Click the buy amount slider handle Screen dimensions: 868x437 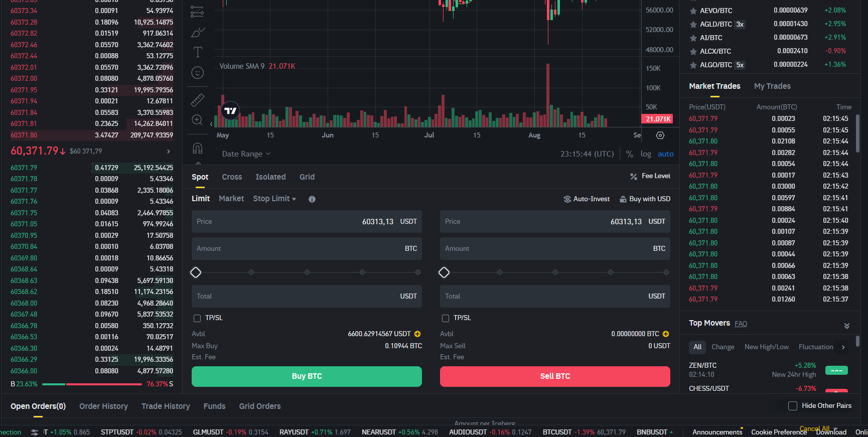(x=196, y=272)
